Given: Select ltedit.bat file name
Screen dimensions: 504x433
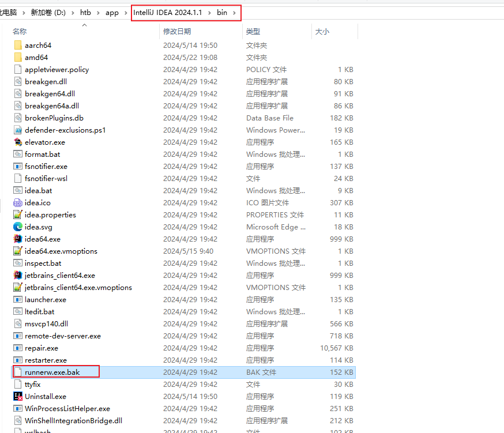Looking at the screenshot, I should tap(40, 312).
